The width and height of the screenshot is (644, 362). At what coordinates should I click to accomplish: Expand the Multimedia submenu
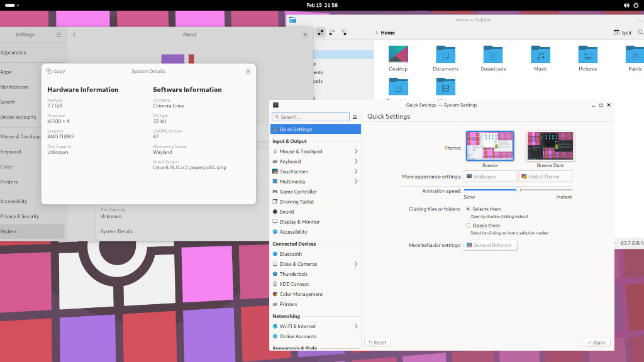point(356,182)
